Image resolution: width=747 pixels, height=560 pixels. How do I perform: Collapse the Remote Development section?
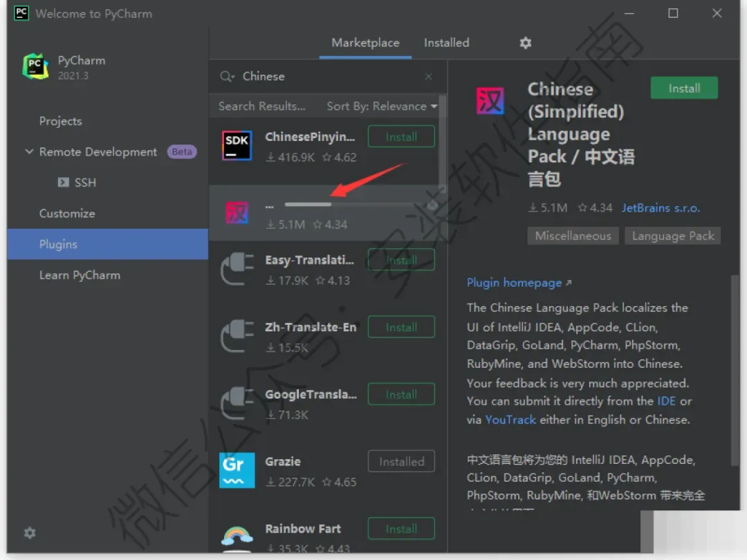[29, 151]
